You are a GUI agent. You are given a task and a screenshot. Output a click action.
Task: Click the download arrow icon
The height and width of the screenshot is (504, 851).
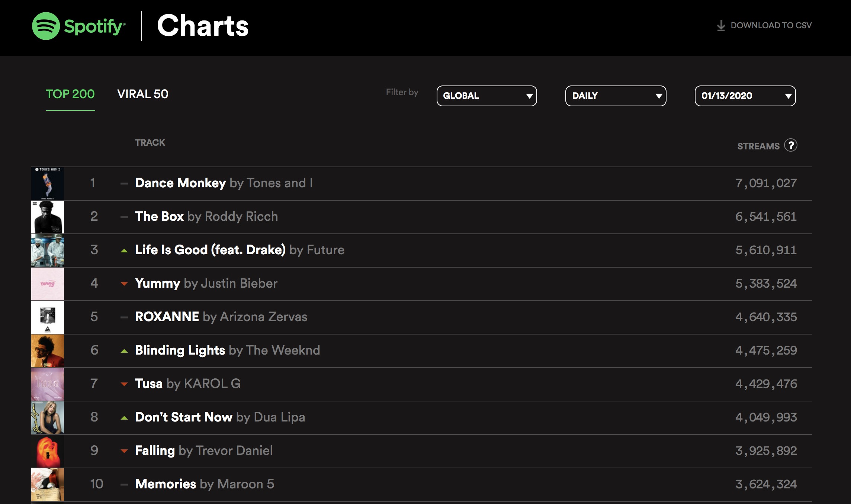tap(721, 26)
